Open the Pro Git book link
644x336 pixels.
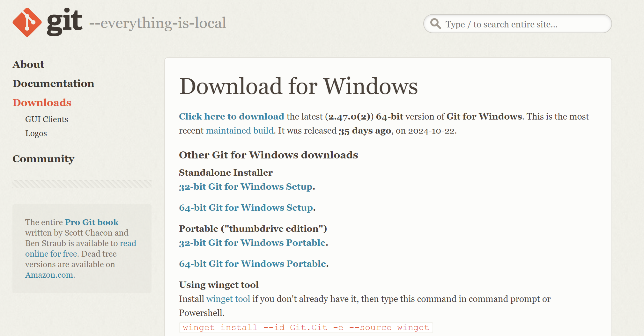point(92,222)
